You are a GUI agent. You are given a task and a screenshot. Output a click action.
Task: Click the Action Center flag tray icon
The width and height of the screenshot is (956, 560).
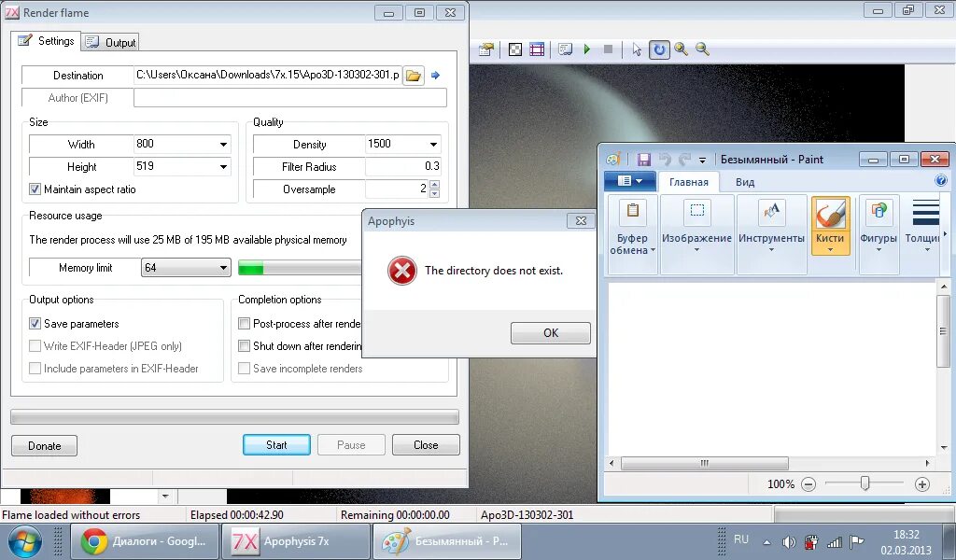click(x=856, y=541)
